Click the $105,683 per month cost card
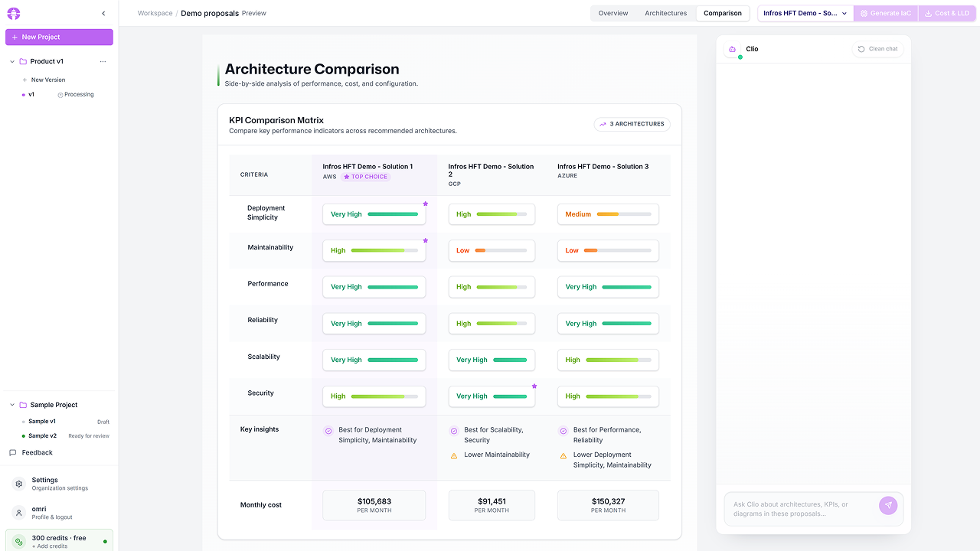Viewport: 980px width, 551px height. tap(374, 505)
